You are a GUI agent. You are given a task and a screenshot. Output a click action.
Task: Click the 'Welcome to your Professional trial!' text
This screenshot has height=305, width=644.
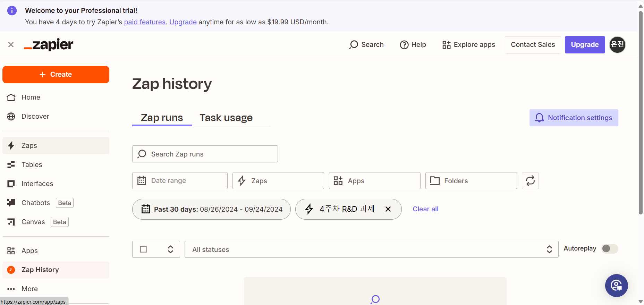tap(81, 11)
